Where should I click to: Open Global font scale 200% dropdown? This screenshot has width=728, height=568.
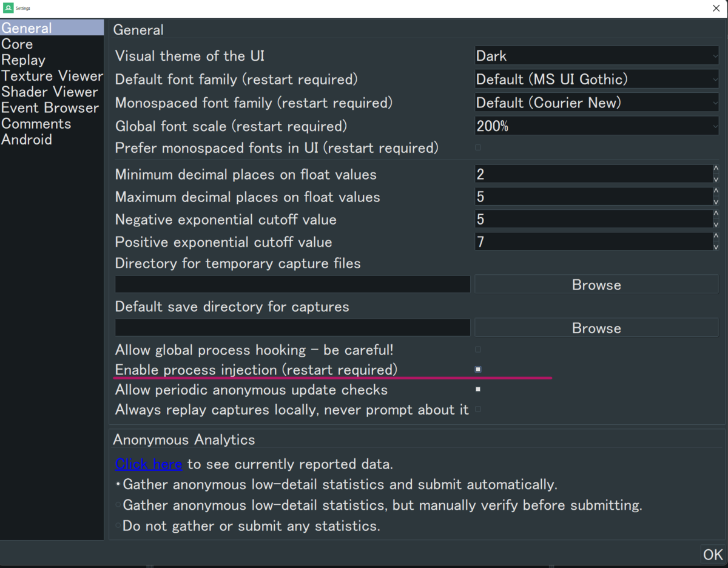[596, 126]
